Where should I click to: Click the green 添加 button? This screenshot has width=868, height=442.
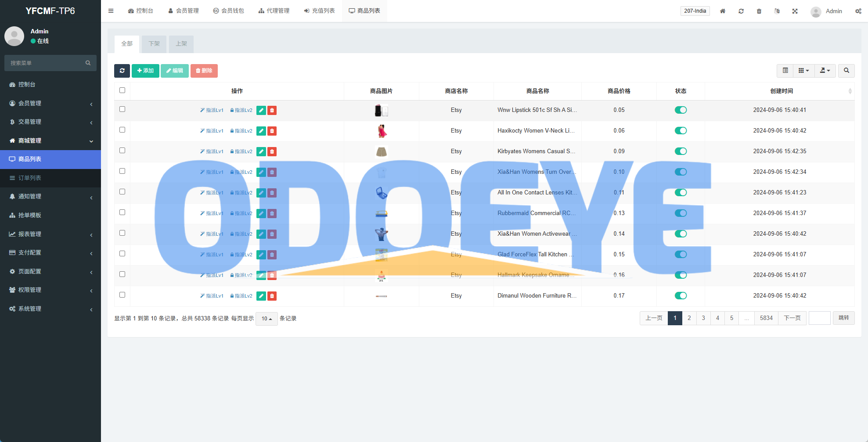tap(145, 71)
